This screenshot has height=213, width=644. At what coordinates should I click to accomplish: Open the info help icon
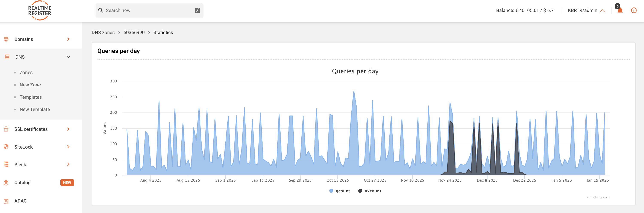click(x=634, y=11)
